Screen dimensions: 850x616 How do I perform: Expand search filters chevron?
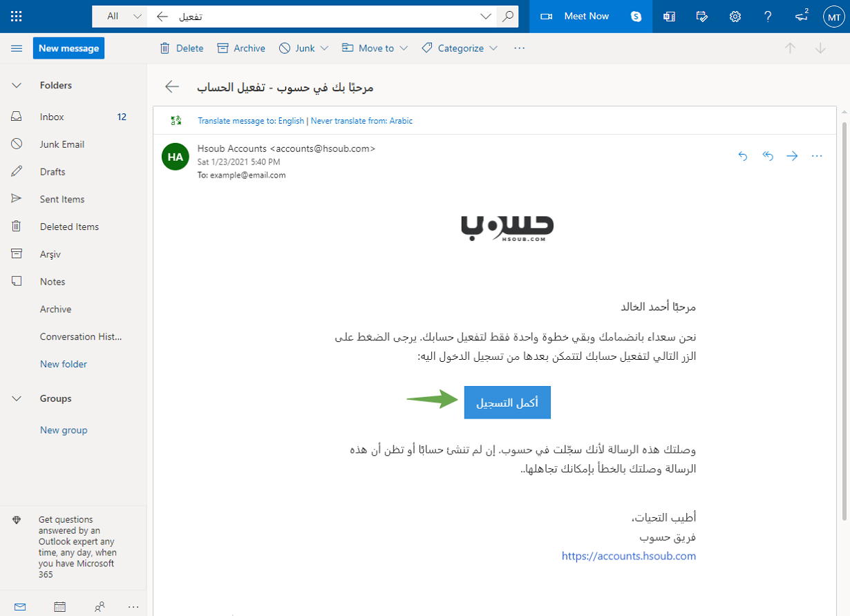click(486, 16)
